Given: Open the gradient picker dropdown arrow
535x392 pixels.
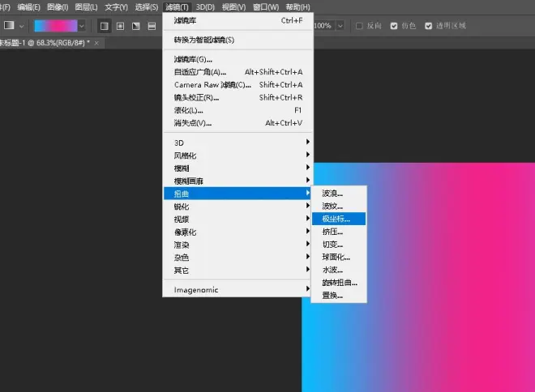Looking at the screenshot, I should [x=81, y=26].
